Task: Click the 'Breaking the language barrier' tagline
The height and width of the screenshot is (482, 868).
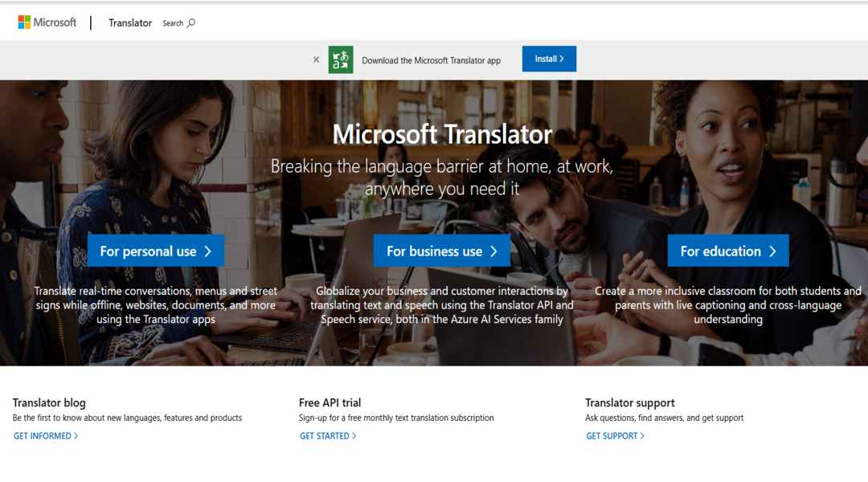Action: (x=442, y=177)
